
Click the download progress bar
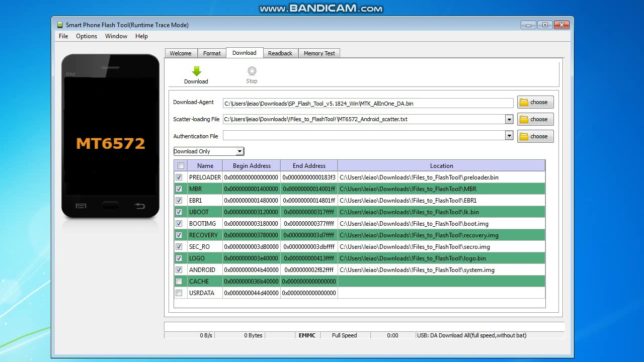[x=364, y=327]
